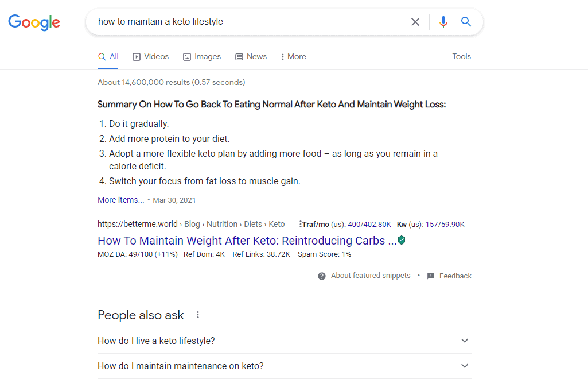Expand "How do I maintain maintenance on keto?"
Viewport: 588px width, 383px height.
point(465,366)
